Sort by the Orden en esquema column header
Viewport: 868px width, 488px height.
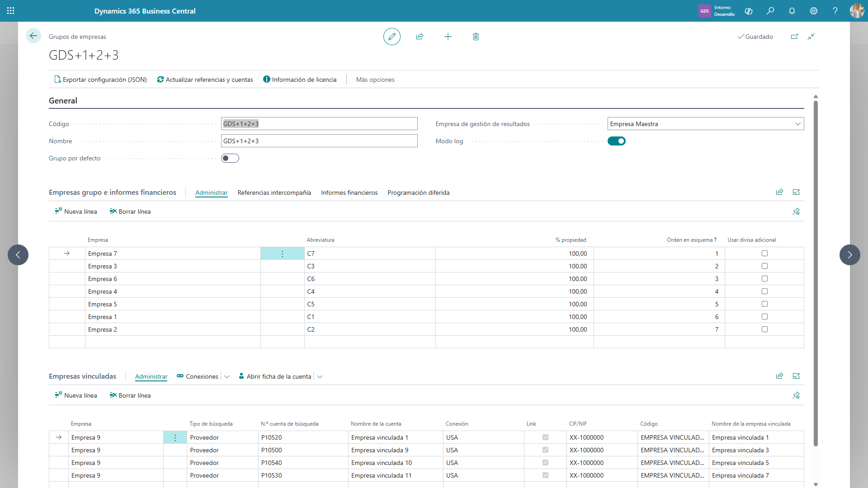(x=692, y=240)
